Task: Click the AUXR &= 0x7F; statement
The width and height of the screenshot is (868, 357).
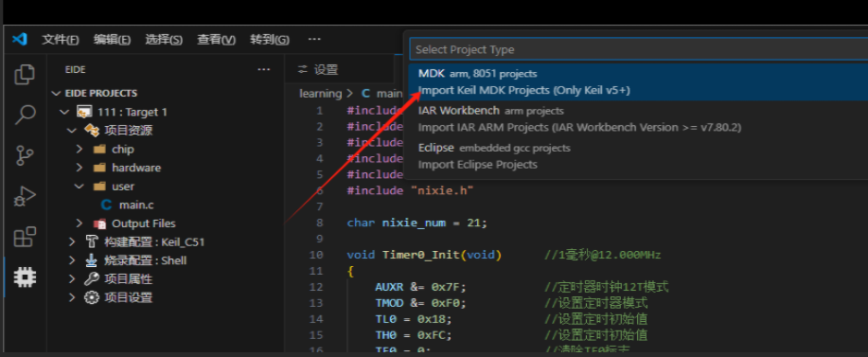Action: click(x=420, y=287)
